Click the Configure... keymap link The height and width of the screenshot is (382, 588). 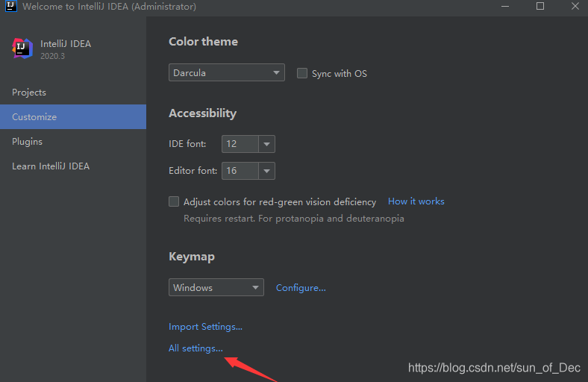(301, 287)
